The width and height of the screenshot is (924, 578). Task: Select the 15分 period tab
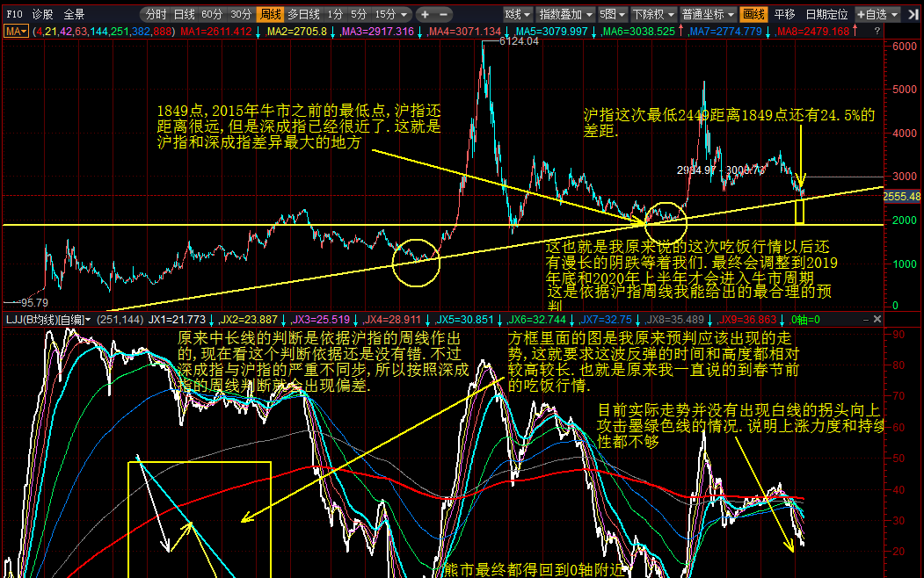tap(385, 14)
